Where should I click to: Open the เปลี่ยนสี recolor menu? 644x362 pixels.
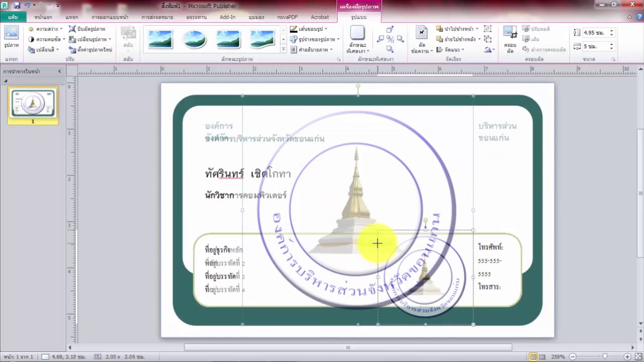click(44, 49)
